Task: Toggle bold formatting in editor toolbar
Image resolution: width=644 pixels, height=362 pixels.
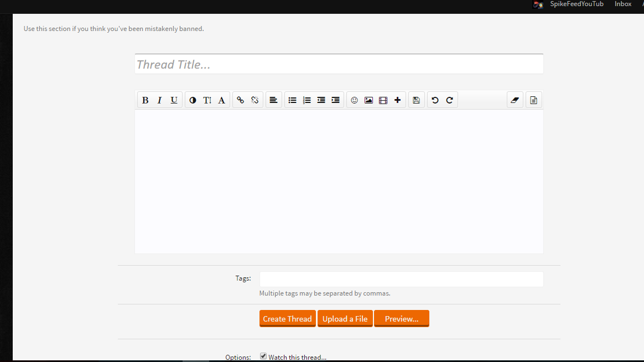Action: click(x=145, y=100)
